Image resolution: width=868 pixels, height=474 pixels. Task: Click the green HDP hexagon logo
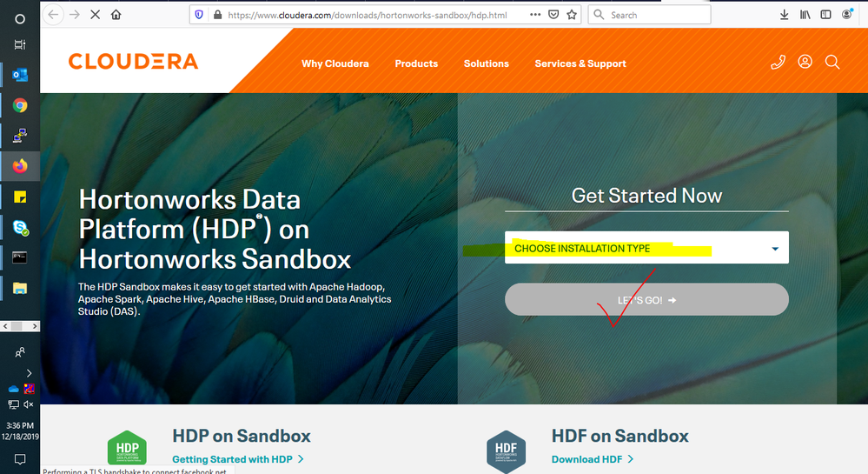tap(127, 448)
